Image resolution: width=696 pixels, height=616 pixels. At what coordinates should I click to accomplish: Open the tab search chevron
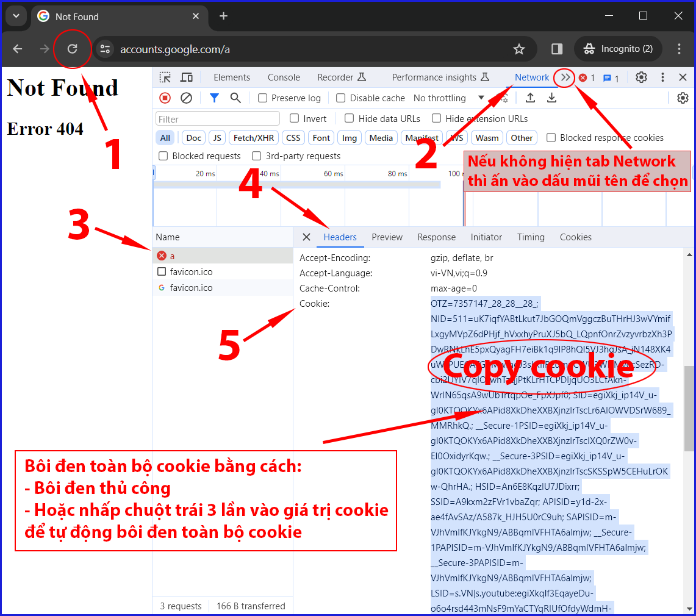16,16
